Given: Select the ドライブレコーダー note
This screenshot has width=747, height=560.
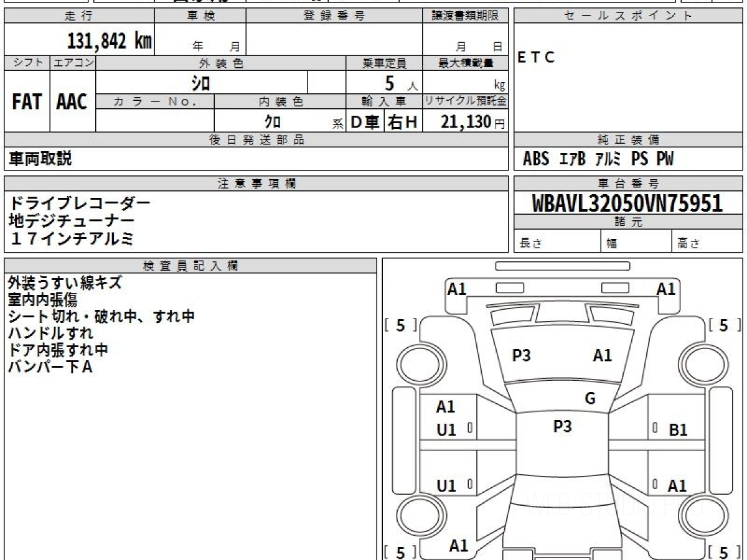Looking at the screenshot, I should coord(80,203).
